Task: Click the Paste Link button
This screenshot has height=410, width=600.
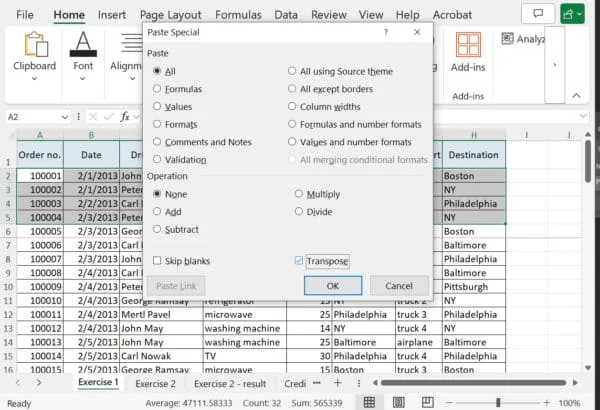Action: coord(176,286)
